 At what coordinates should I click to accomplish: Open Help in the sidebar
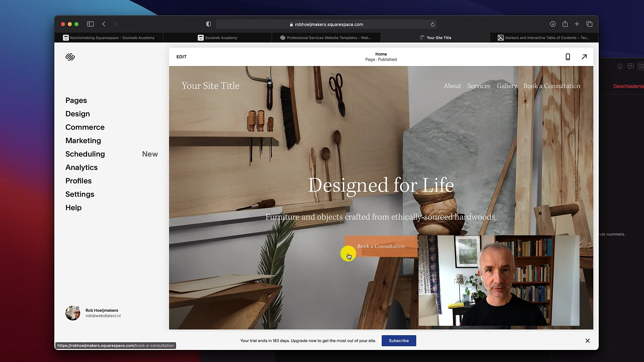(73, 208)
